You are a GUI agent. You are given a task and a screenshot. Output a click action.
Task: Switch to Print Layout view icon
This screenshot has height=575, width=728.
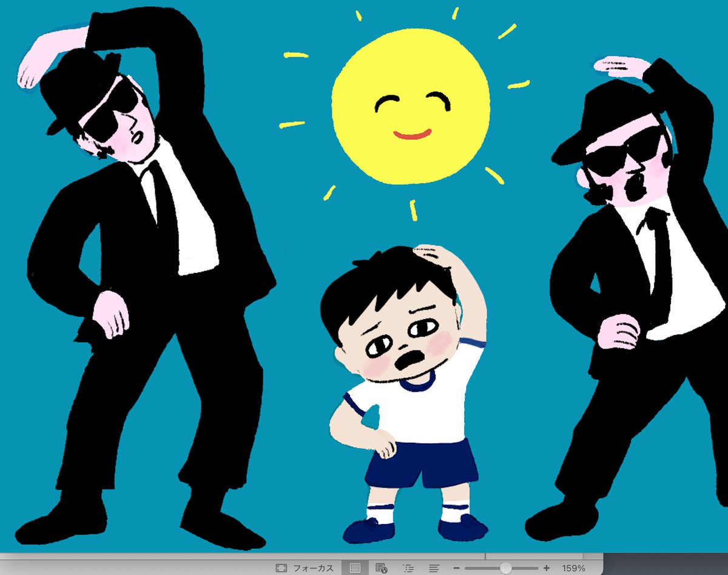click(x=356, y=568)
